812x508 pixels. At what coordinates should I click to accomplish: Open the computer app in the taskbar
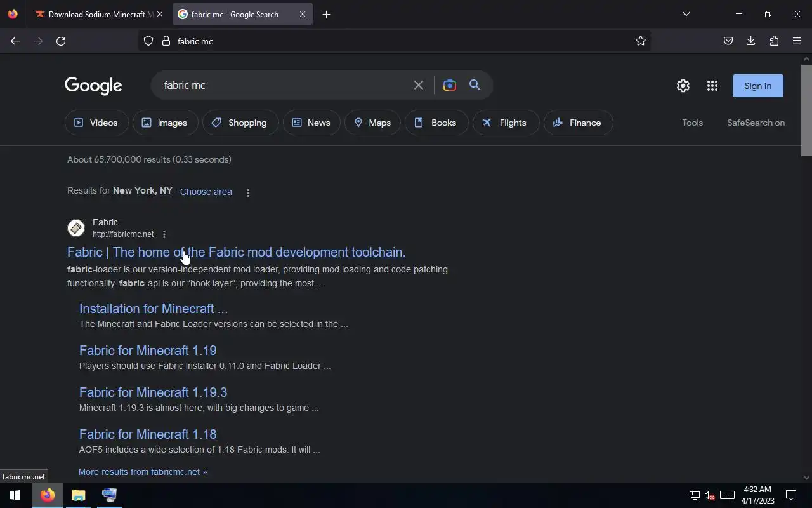point(109,495)
